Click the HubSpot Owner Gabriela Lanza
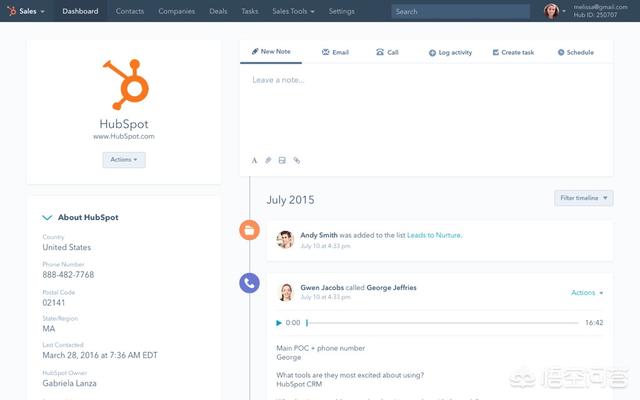The height and width of the screenshot is (400, 640). tap(69, 383)
